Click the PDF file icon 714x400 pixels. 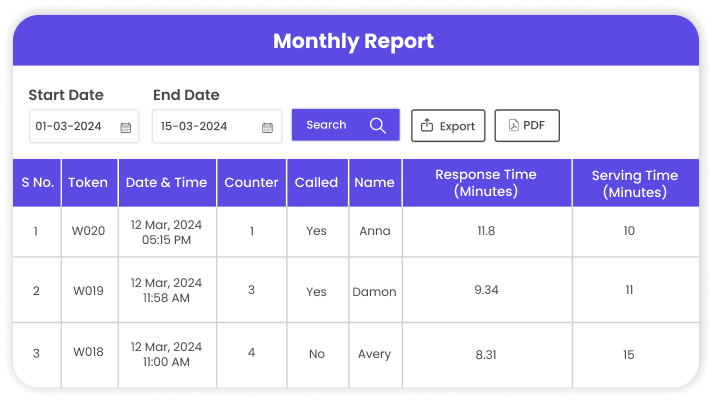pos(513,126)
